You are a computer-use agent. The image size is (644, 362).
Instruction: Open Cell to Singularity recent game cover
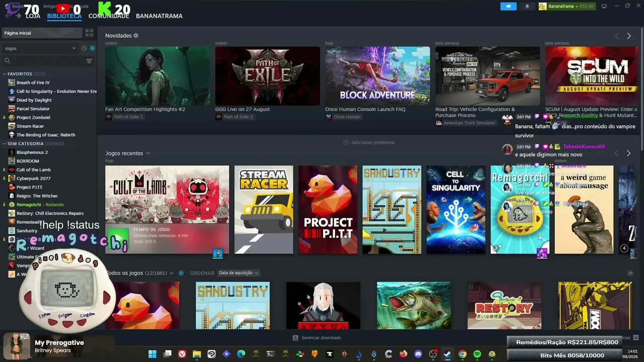click(x=456, y=210)
